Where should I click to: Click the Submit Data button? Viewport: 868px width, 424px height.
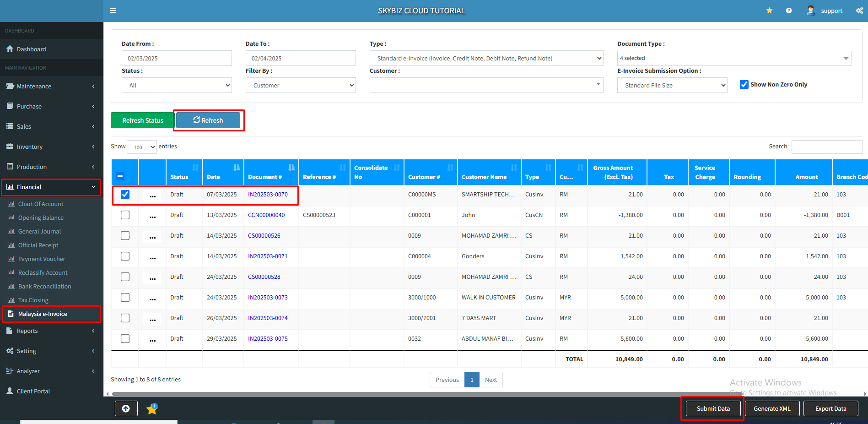tap(713, 408)
